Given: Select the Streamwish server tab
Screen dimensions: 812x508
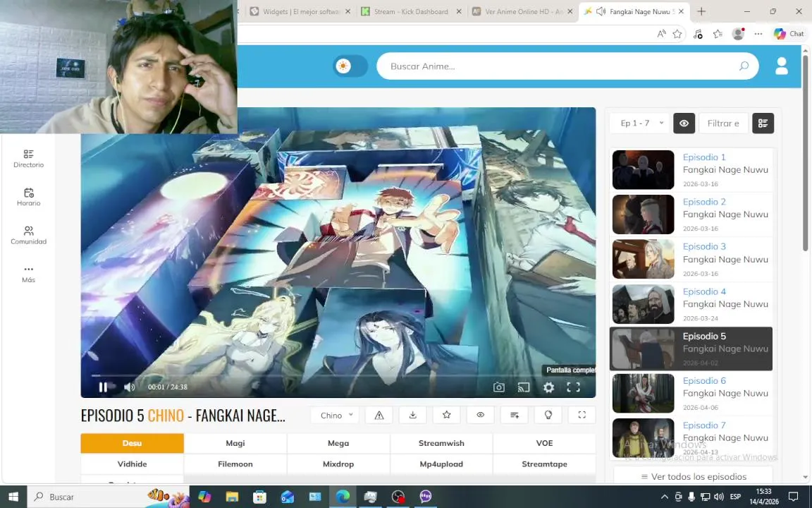Looking at the screenshot, I should tap(441, 443).
